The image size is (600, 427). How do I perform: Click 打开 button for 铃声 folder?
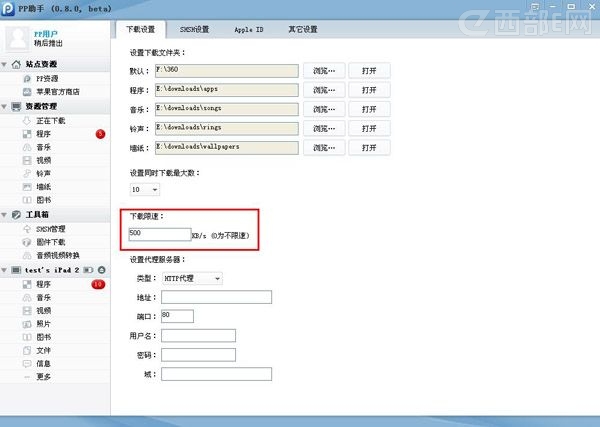coord(369,129)
